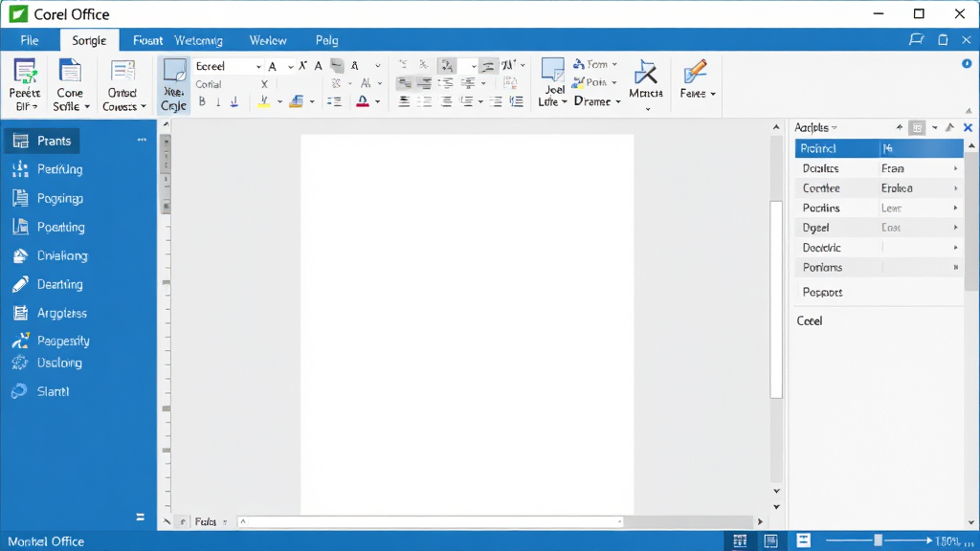The image size is (980, 551).
Task: Select Slantl in the sidebar
Action: pyautogui.click(x=40, y=391)
